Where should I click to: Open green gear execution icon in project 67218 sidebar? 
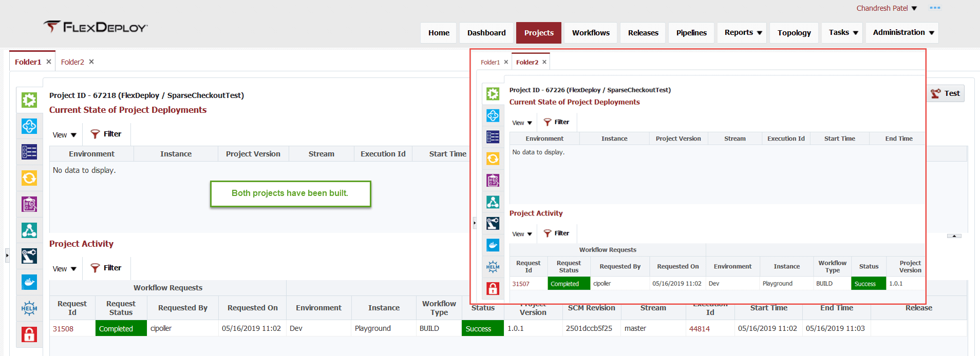pyautogui.click(x=29, y=100)
